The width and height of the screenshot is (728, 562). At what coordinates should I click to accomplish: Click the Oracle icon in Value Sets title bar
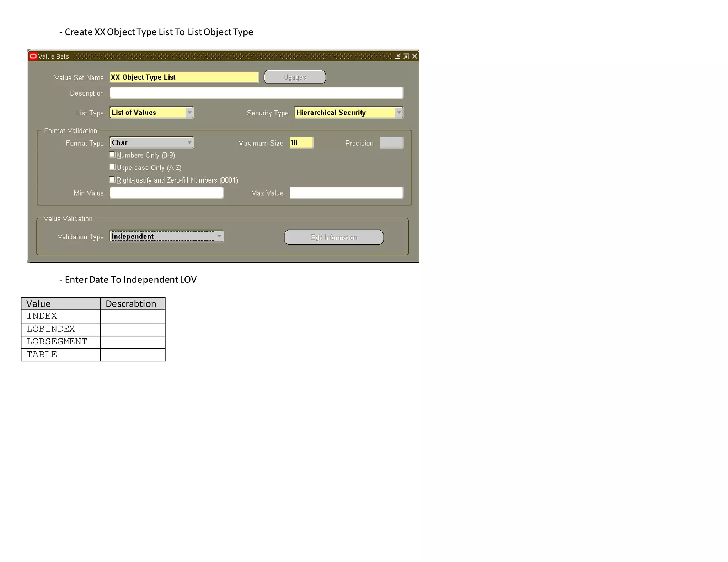click(x=33, y=56)
